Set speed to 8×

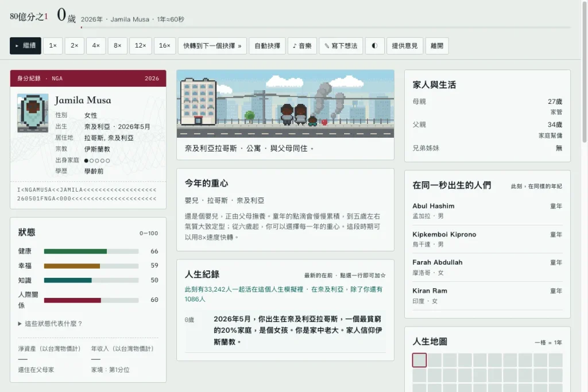click(117, 46)
